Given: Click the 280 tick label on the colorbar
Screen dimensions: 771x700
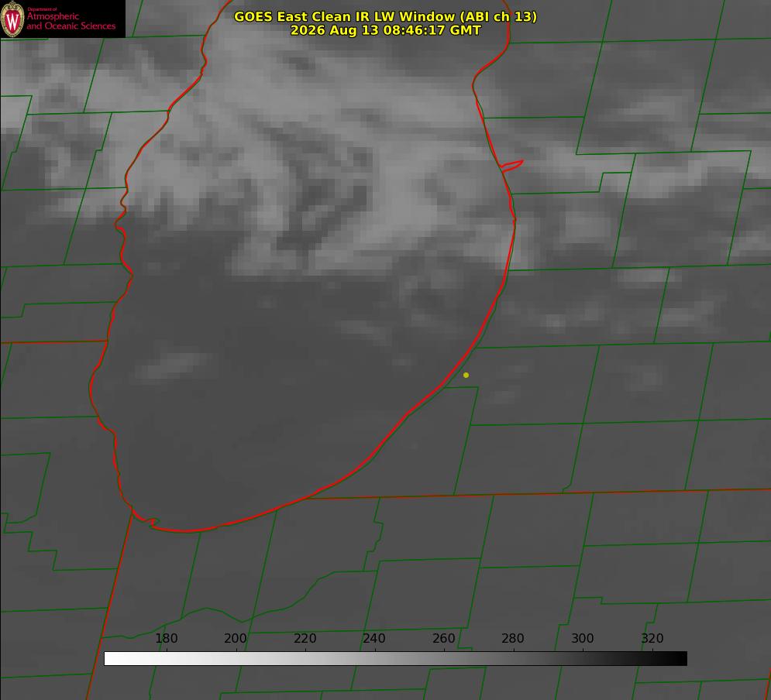Looking at the screenshot, I should [513, 638].
